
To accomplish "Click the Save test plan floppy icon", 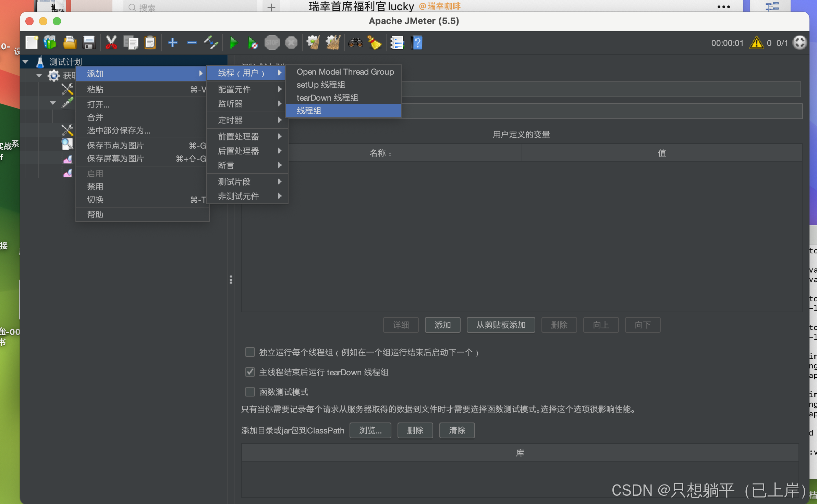I will point(89,43).
